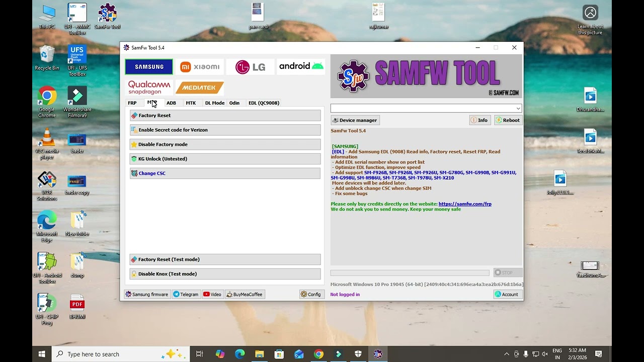Open the pan card desktop file

tap(258, 17)
